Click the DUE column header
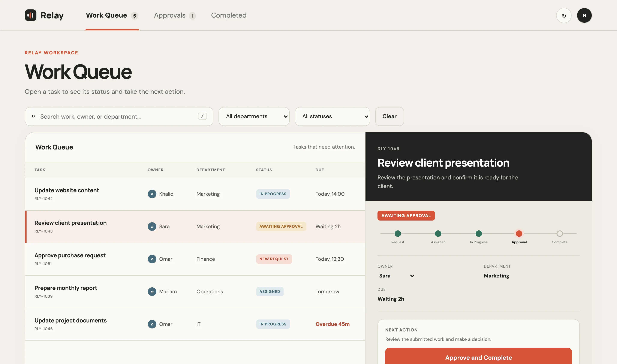Screen dimensions: 617x364 click(320, 170)
